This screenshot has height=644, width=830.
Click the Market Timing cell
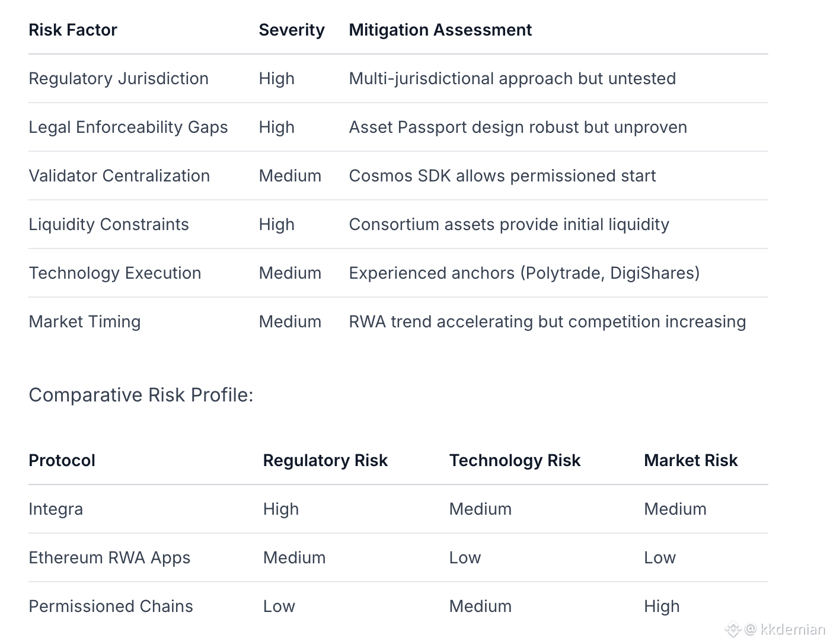point(85,322)
